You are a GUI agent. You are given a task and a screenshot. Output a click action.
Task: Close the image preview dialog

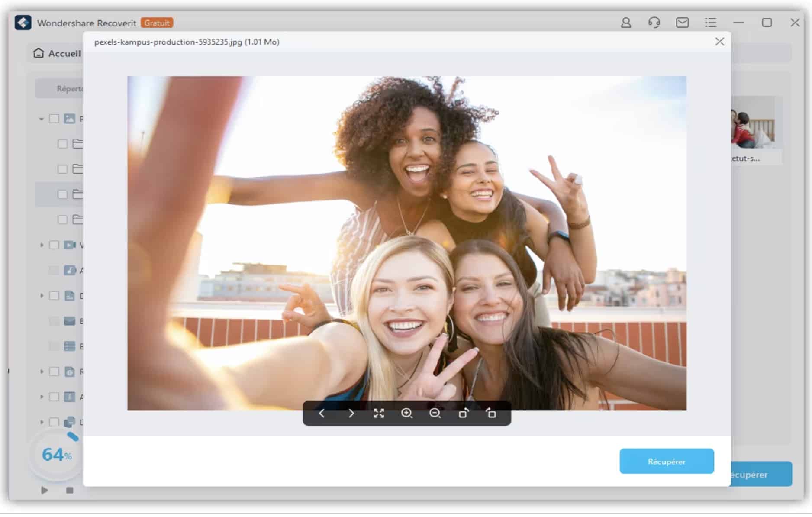pos(719,42)
